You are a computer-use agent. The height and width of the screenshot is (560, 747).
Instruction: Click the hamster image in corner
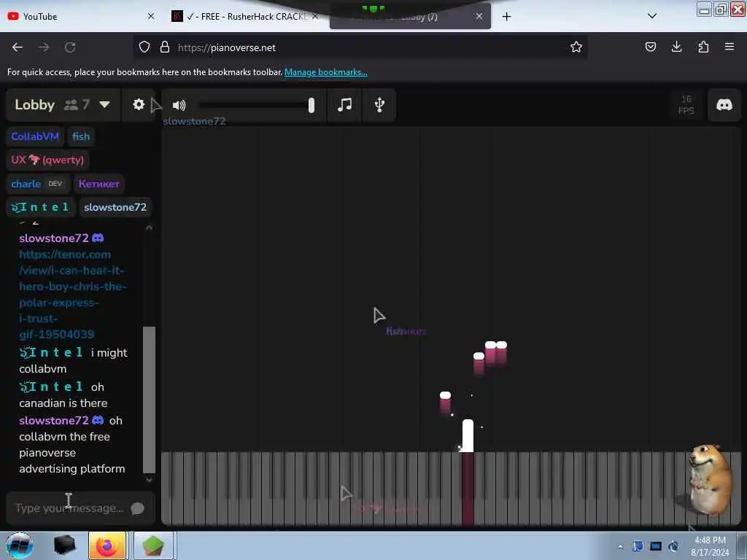(x=710, y=479)
